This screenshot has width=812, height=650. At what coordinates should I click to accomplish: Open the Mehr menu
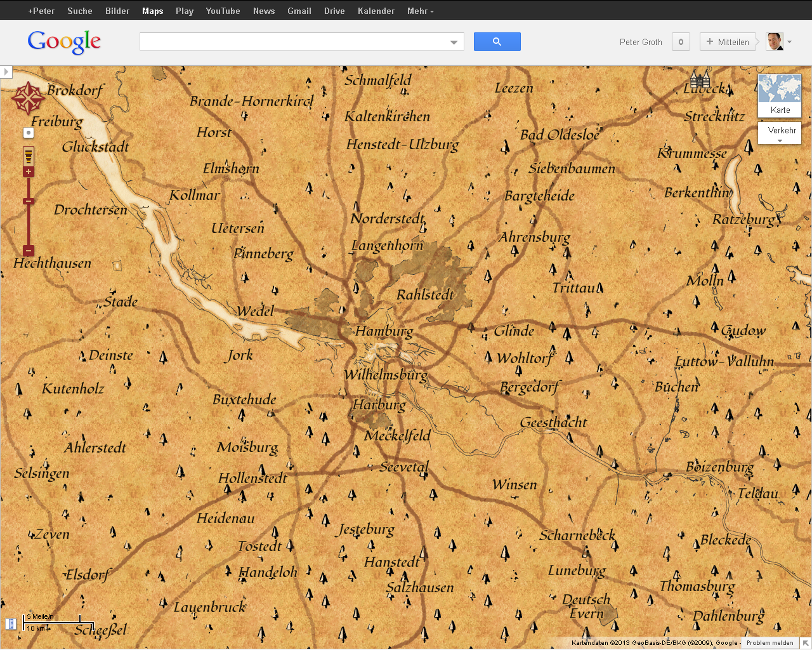click(420, 10)
